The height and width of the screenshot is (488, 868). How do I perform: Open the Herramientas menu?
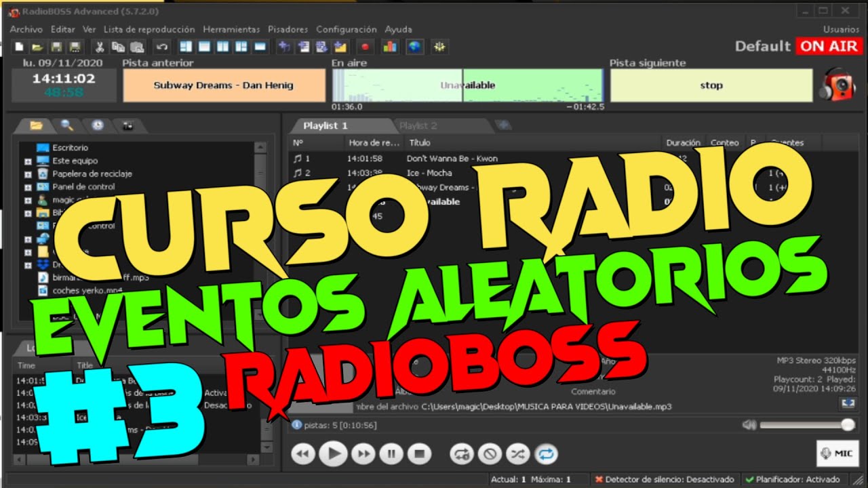tap(231, 30)
